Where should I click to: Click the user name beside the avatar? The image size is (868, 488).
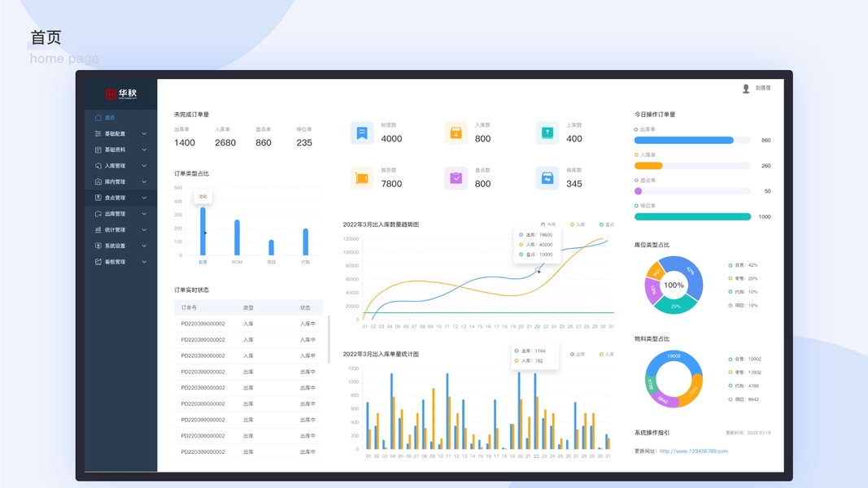pos(763,88)
